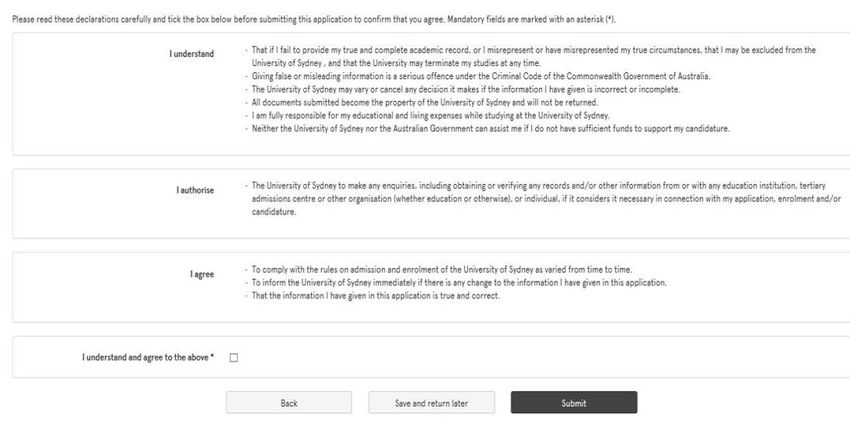Click the Submit button
The image size is (850, 436).
point(574,403)
